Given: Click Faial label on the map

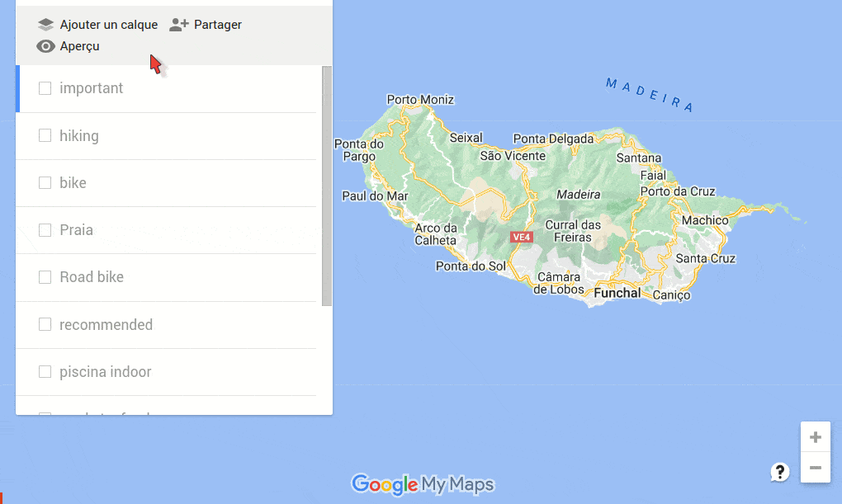Looking at the screenshot, I should 653,176.
